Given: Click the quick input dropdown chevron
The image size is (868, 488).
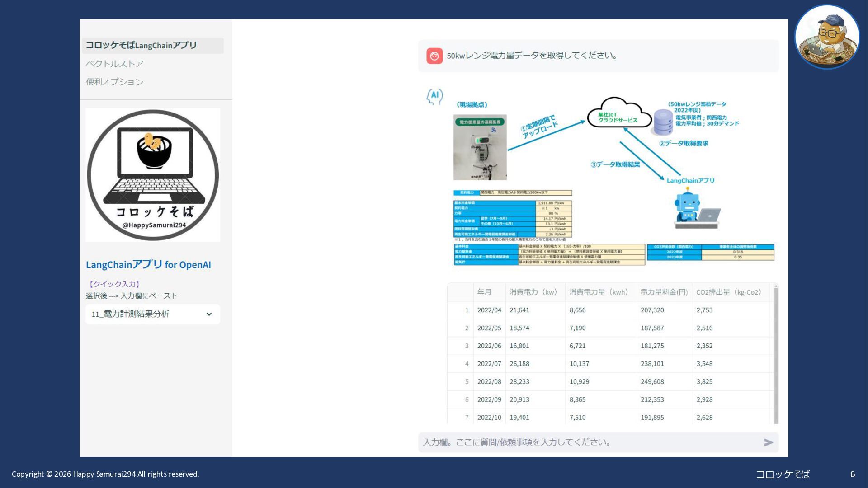Looking at the screenshot, I should click(x=209, y=314).
